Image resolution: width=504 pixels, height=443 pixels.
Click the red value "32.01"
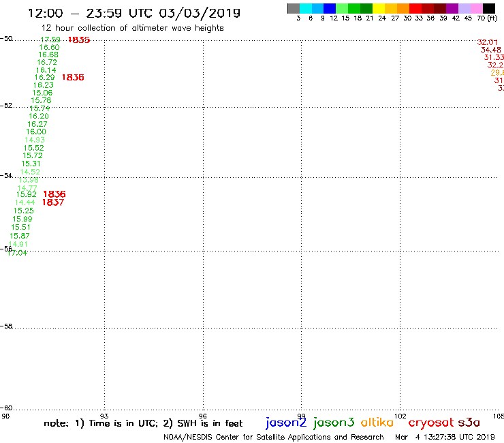click(487, 42)
